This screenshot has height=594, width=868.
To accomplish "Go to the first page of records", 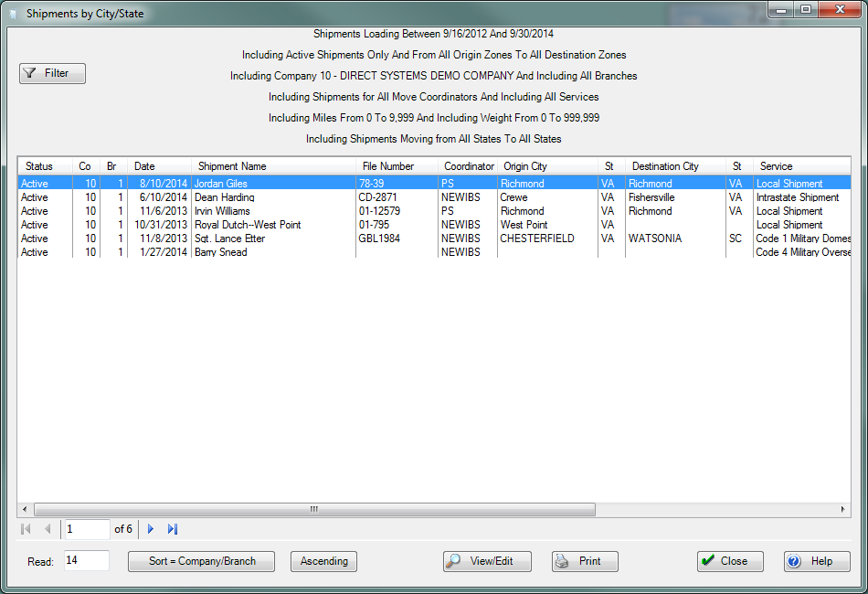I will click(x=26, y=529).
